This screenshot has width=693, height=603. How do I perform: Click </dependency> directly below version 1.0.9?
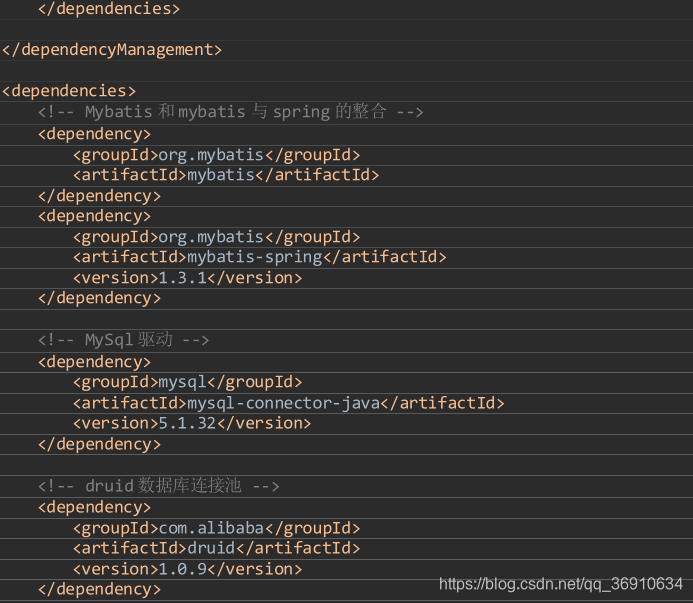pyautogui.click(x=99, y=589)
